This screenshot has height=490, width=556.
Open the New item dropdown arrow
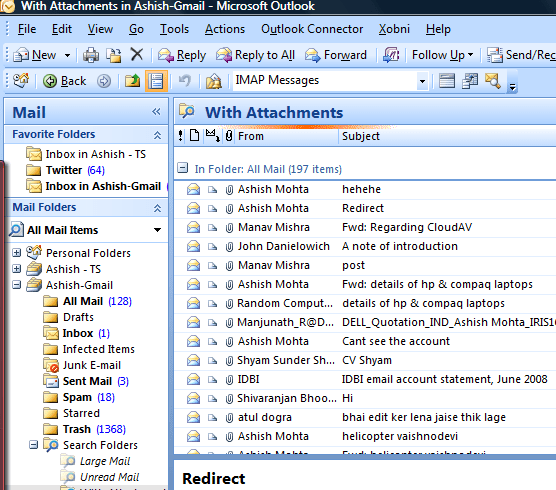pyautogui.click(x=67, y=55)
